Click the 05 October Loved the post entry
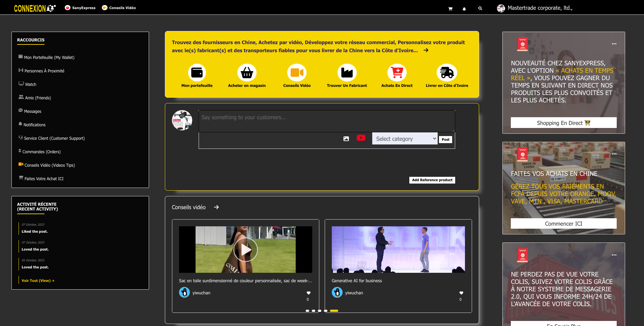Image resolution: width=644 pixels, height=326 pixels. (x=35, y=267)
